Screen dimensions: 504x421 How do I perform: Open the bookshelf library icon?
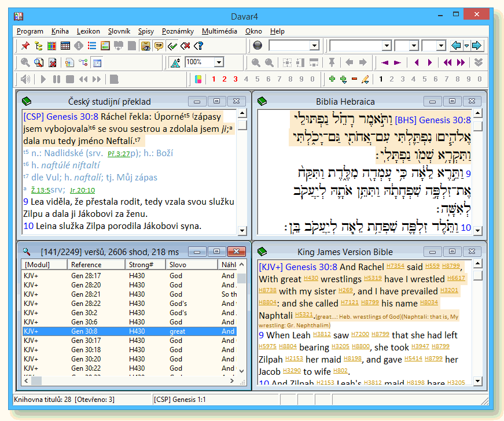[52, 46]
